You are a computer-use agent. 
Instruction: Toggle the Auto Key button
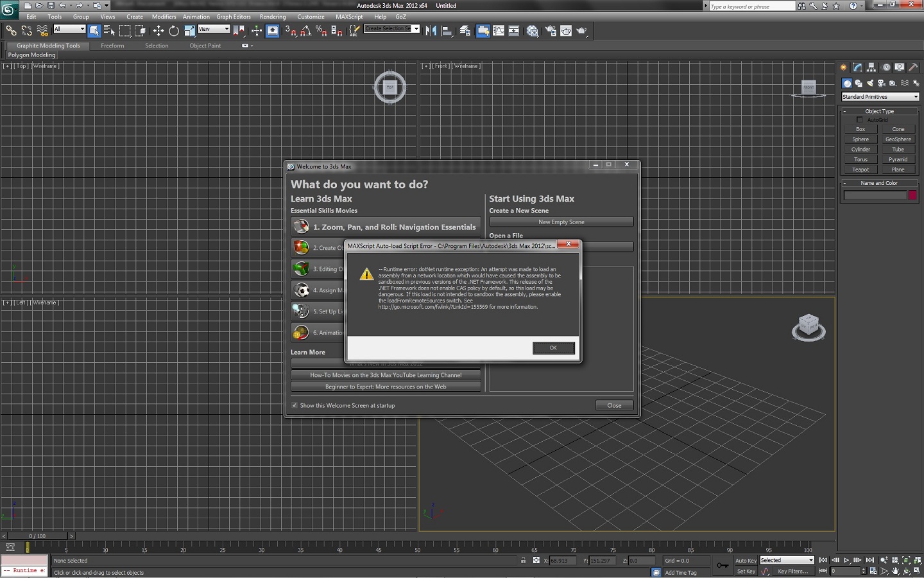746,561
